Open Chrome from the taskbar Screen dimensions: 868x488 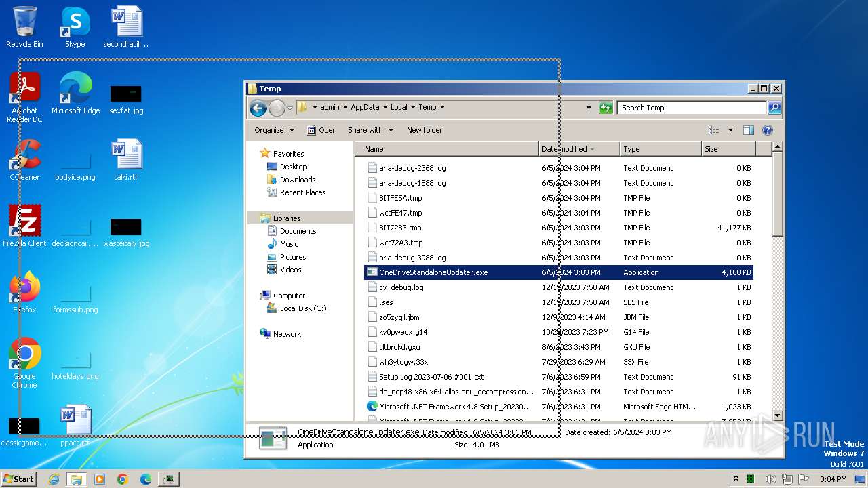point(123,479)
